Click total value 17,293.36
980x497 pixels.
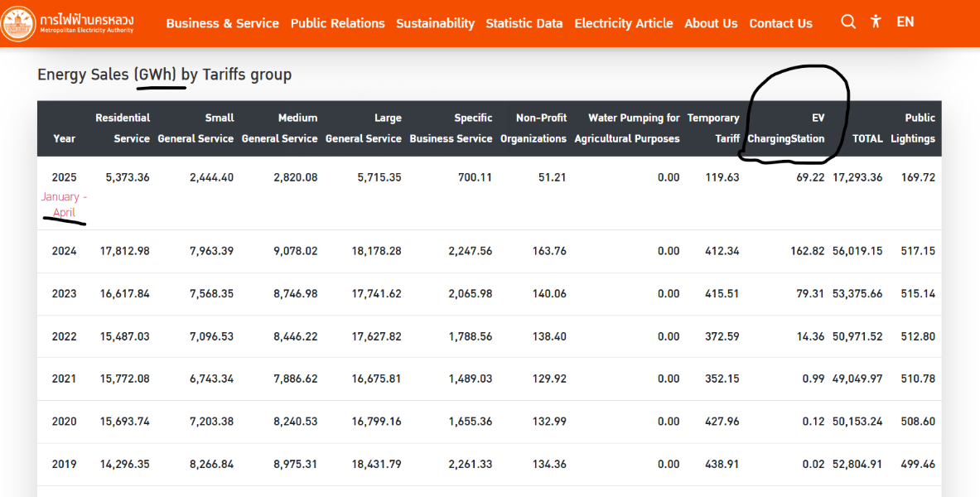(857, 177)
